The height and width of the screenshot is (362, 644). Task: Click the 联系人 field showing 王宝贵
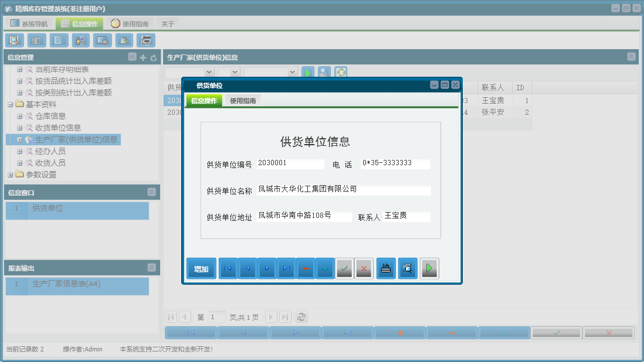(x=406, y=216)
